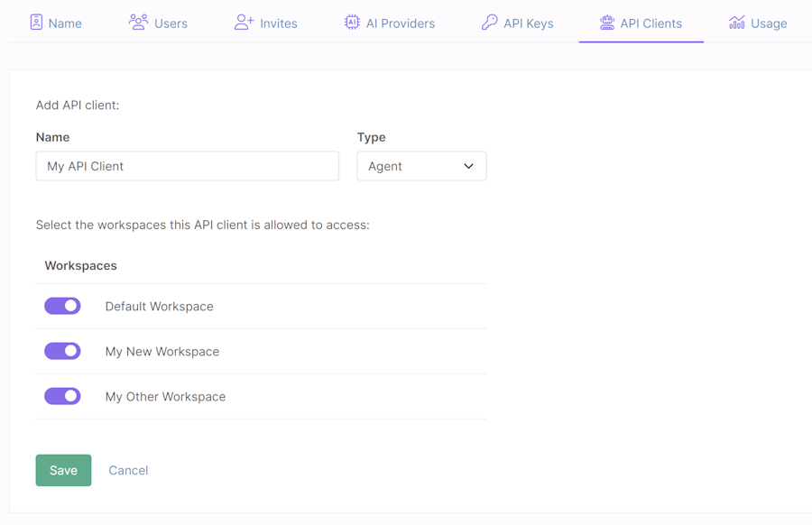
Task: Open the AI Providers tab
Action: (390, 23)
